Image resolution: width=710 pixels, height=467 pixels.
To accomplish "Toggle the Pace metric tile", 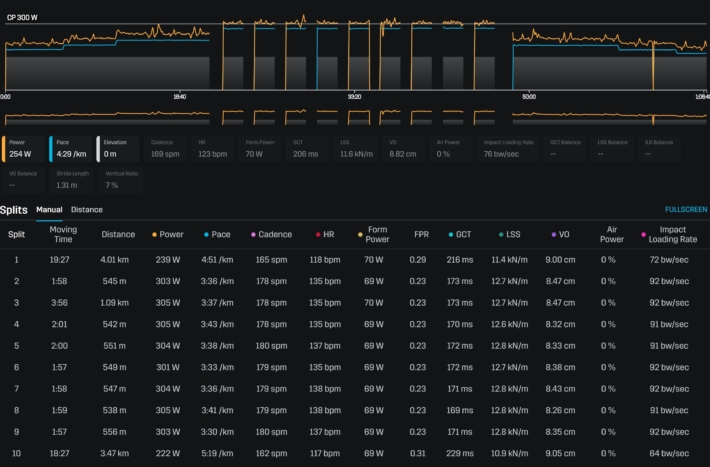I will pos(72,149).
